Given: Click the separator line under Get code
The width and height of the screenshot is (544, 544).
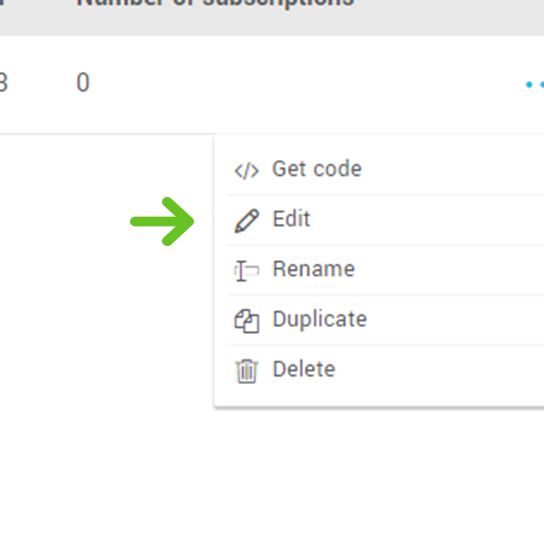Looking at the screenshot, I should (x=385, y=195).
